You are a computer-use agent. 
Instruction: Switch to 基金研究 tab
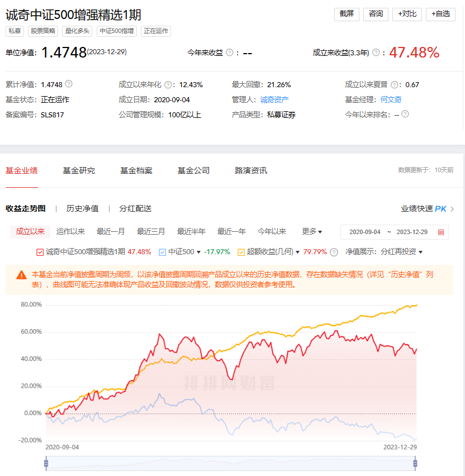(x=79, y=170)
